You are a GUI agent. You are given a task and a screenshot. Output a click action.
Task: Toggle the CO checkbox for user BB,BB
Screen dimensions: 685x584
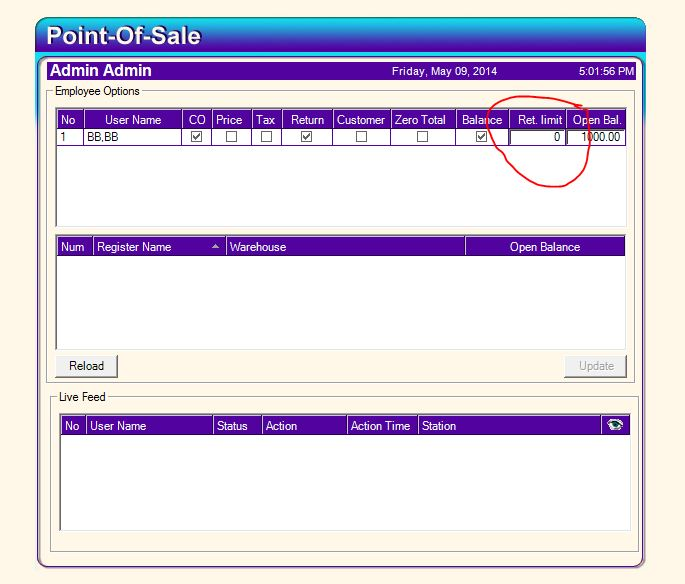(x=197, y=137)
